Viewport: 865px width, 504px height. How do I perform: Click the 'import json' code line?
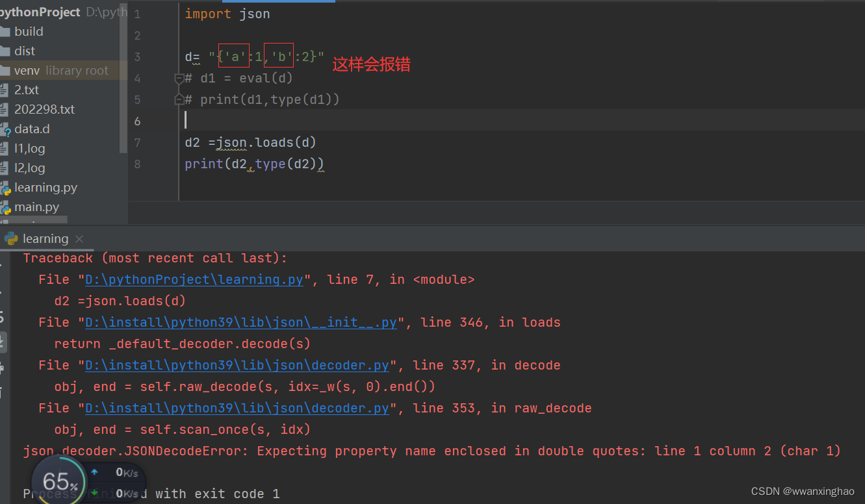tap(227, 14)
